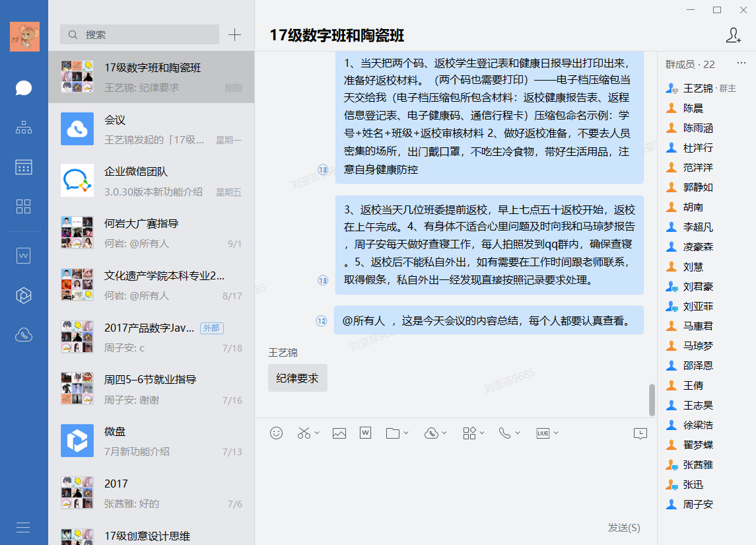Select member 范洋洋 in member list

pyautogui.click(x=706, y=167)
